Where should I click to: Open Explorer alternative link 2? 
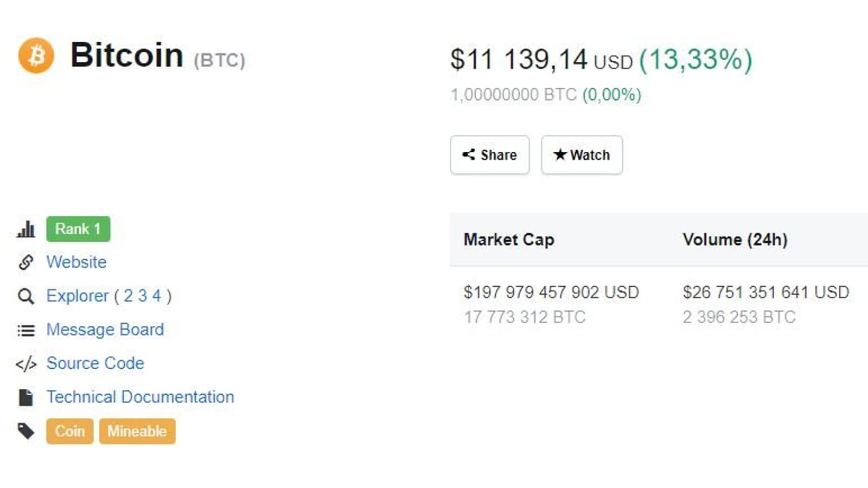tap(128, 296)
